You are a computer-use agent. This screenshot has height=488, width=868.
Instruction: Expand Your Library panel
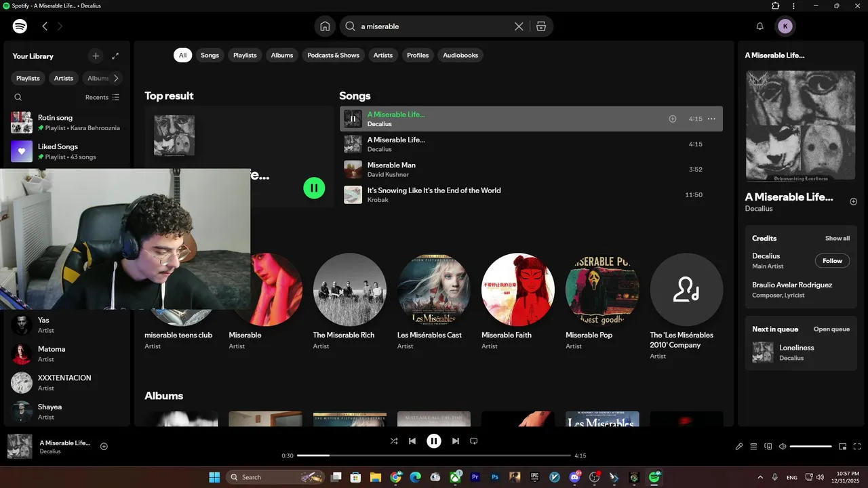click(115, 56)
